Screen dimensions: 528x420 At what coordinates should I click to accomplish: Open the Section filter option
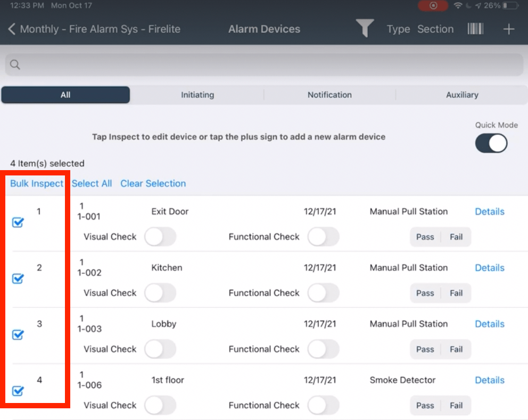coord(435,29)
